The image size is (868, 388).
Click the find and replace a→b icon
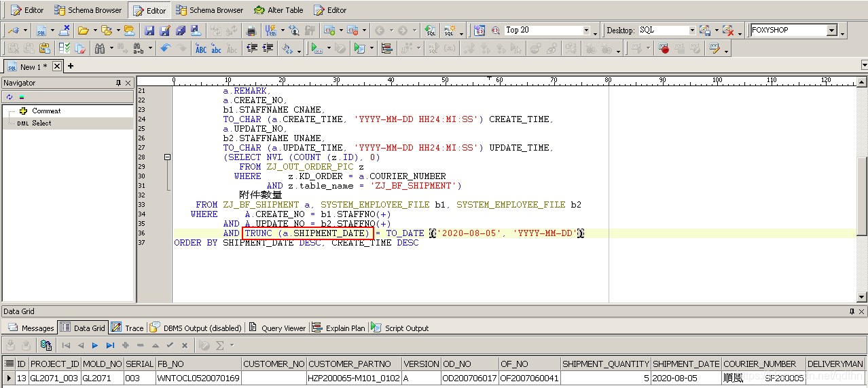(138, 48)
